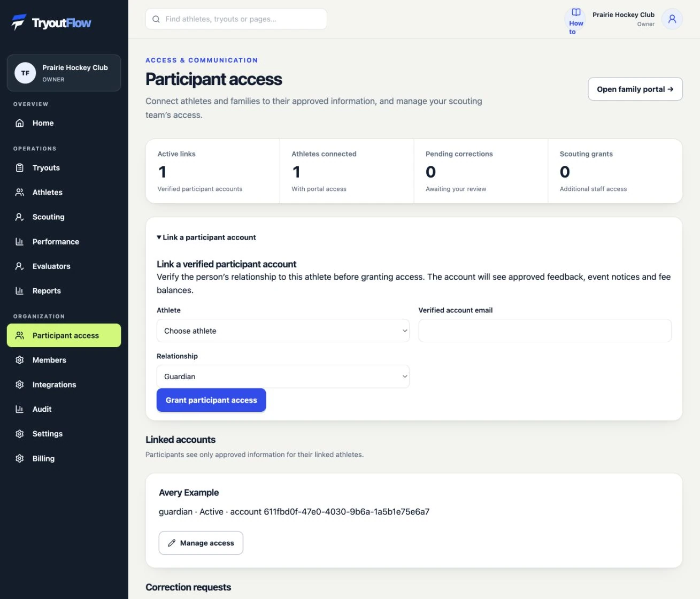Click the Scouting person icon

click(20, 217)
